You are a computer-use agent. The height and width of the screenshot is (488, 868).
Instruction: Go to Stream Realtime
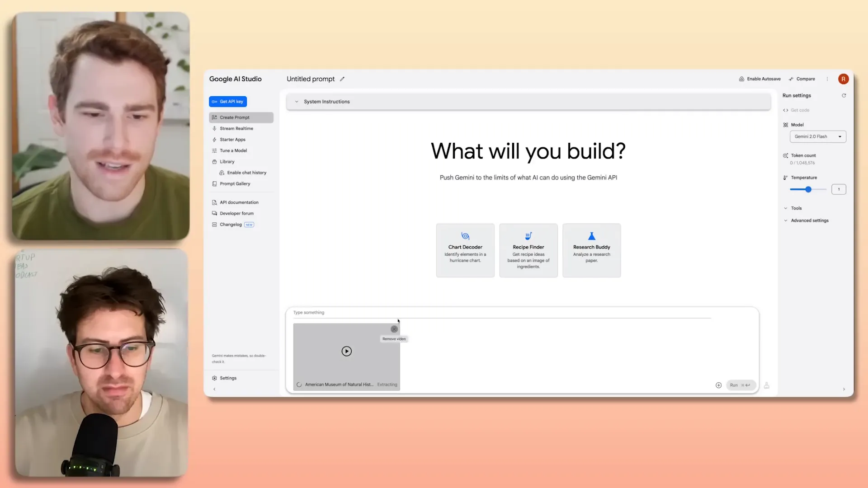point(236,128)
